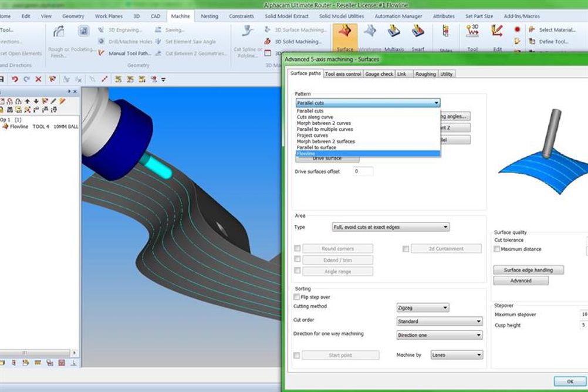
Task: Click the Wireframe machining icon
Action: (x=370, y=32)
